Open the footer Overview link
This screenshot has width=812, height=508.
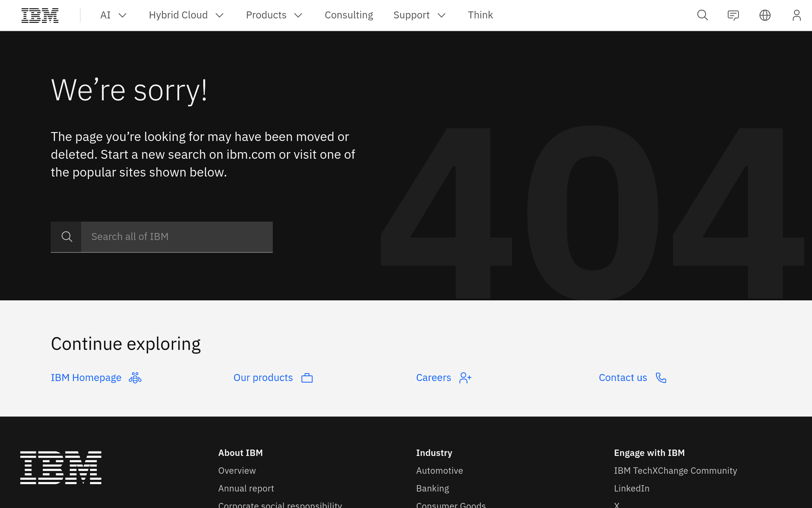tap(237, 470)
